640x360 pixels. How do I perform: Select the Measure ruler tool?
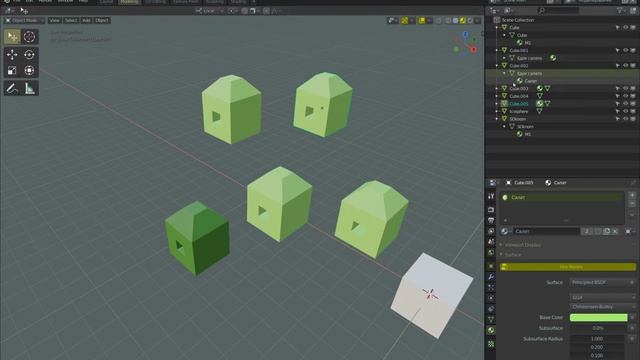[x=29, y=88]
